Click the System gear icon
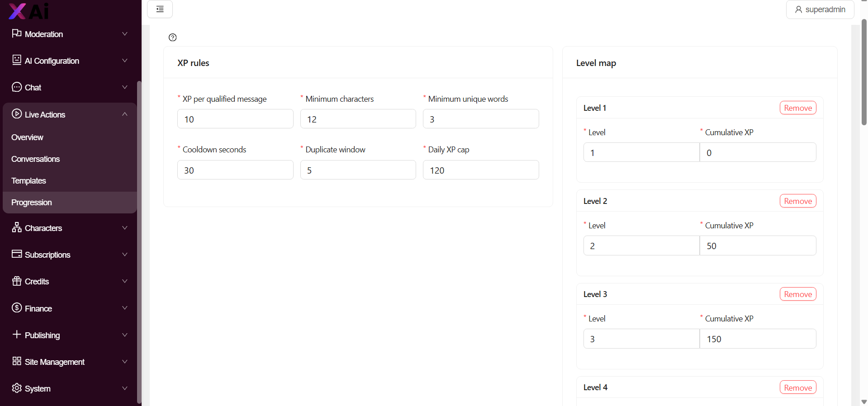Screen dimensions: 868x406 tap(17, 388)
